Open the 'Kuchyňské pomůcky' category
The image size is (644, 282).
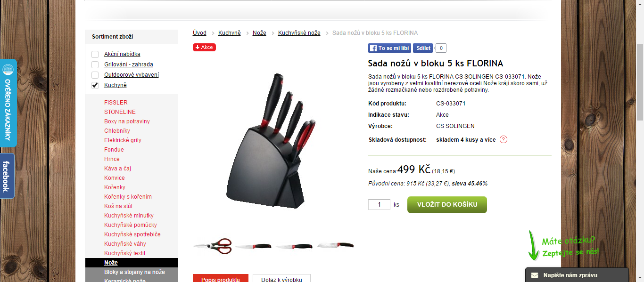(131, 225)
